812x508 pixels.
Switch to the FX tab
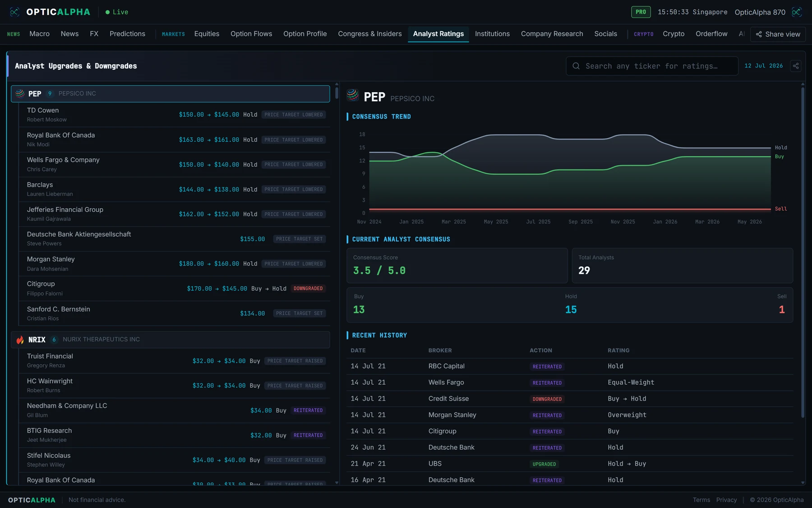point(94,34)
